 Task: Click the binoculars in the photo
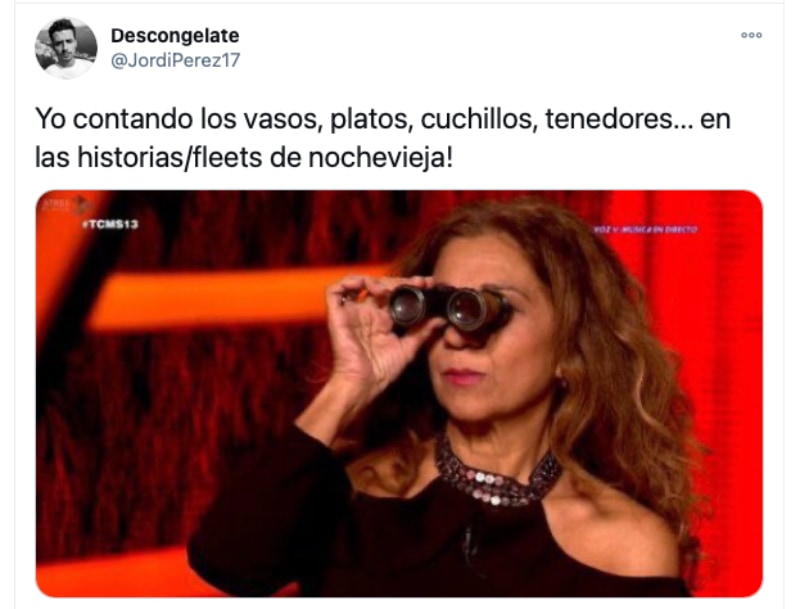[448, 308]
